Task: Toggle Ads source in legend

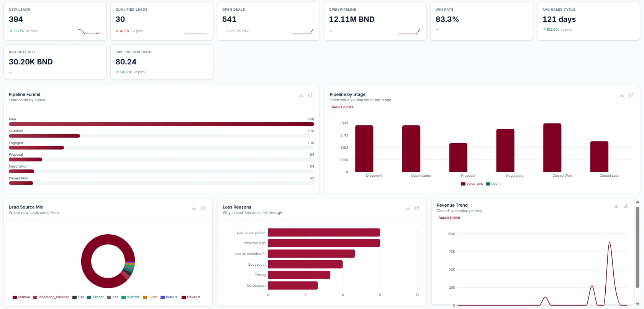Action: pyautogui.click(x=113, y=297)
